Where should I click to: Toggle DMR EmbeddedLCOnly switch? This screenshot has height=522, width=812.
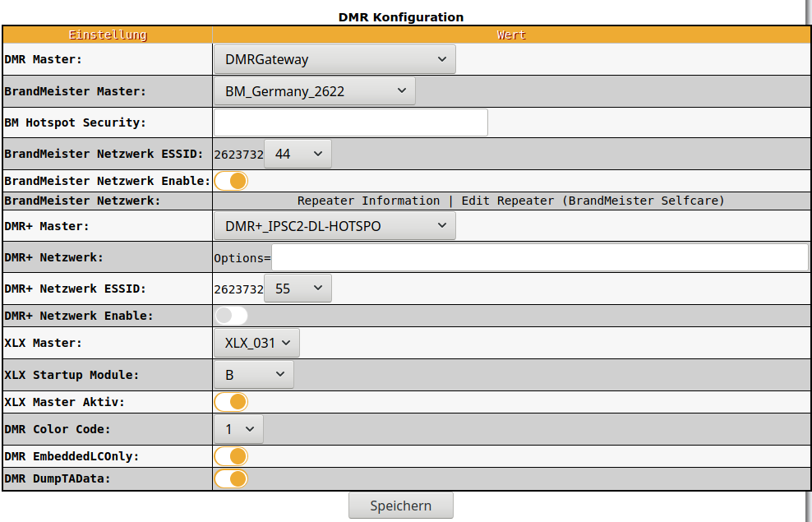[231, 456]
